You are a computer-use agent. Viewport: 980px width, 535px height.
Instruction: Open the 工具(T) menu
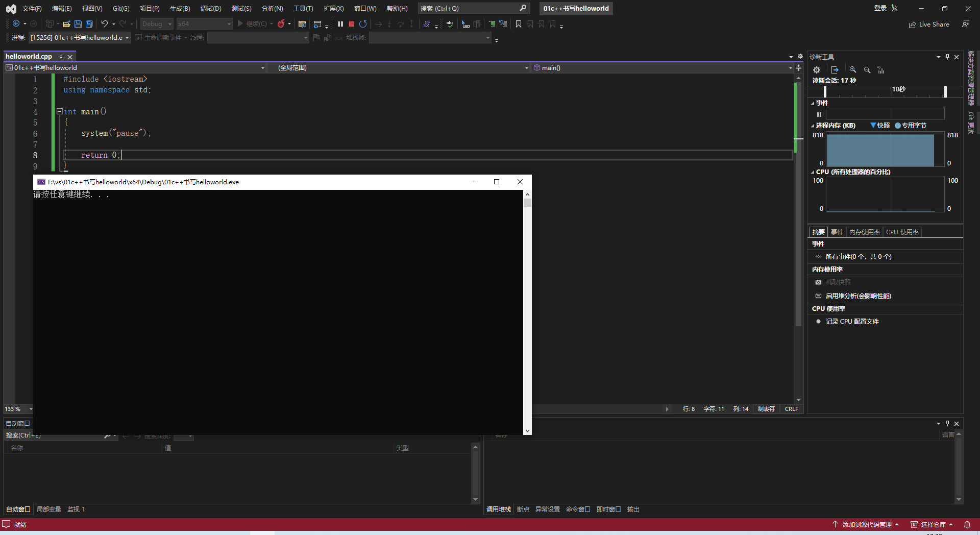point(303,8)
